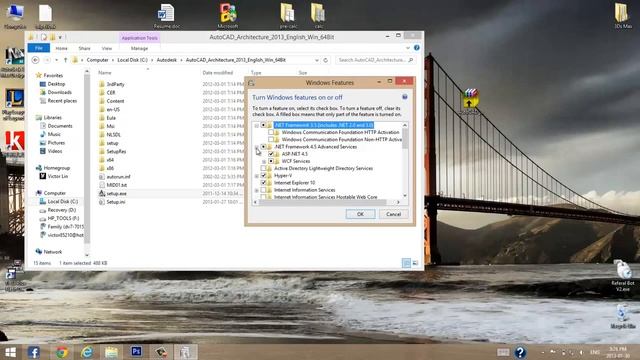Launch Google Chrome from the taskbar
Screen dimensions: 640x360
pos(62,352)
